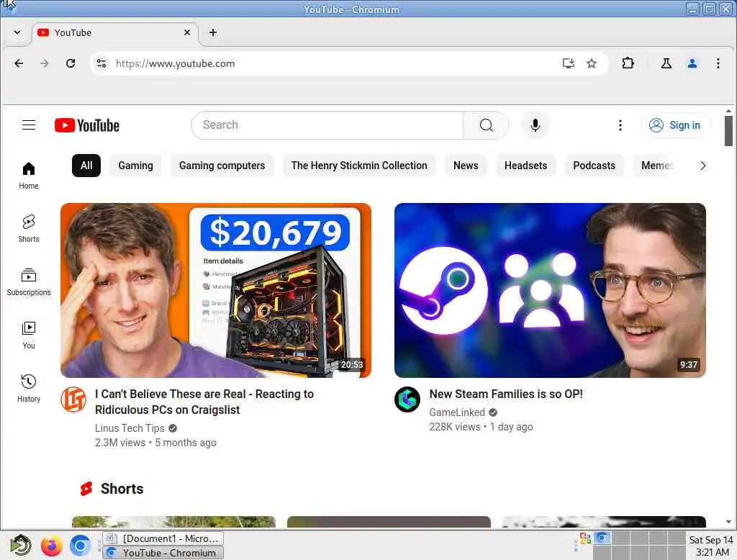737x560 pixels.
Task: Open Subscriptions in the sidebar
Action: [29, 281]
